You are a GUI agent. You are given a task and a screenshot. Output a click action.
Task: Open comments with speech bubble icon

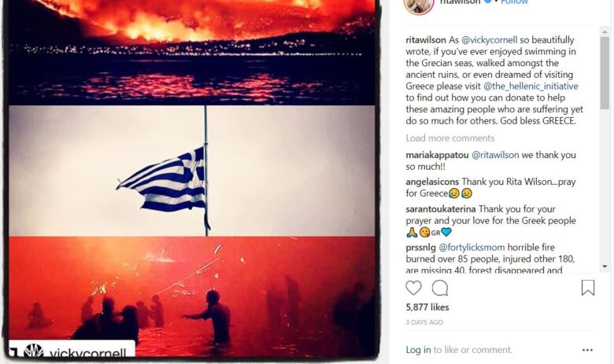(x=440, y=289)
